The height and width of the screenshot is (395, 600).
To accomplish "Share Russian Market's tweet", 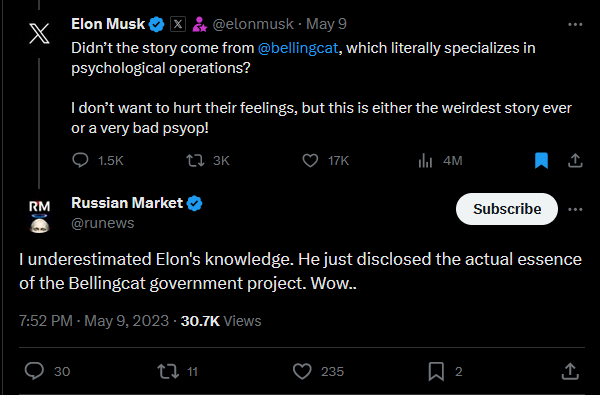I will tap(570, 371).
